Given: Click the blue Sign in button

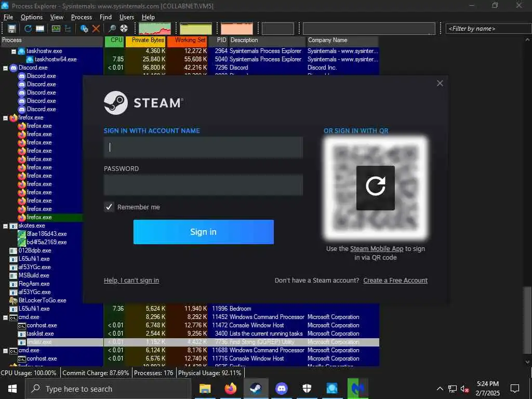Looking at the screenshot, I should (203, 232).
